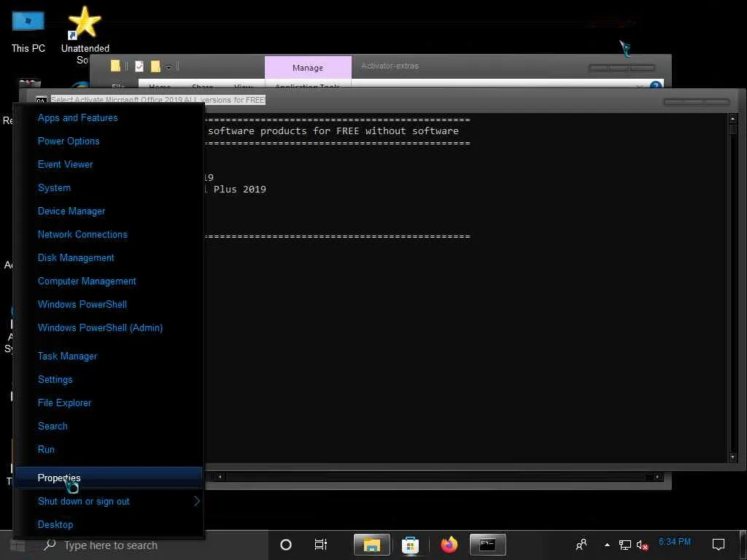Image resolution: width=747 pixels, height=560 pixels.
Task: Click the console vertical scrollbar up arrow
Action: tap(732, 117)
